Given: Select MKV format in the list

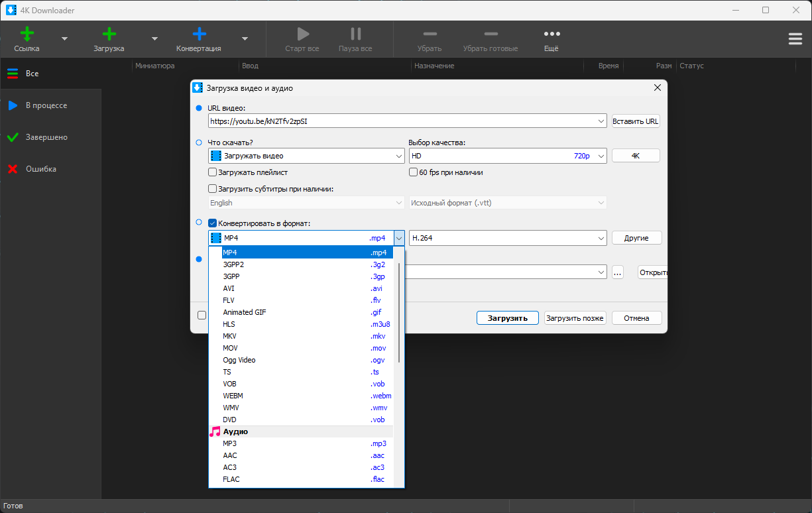Looking at the screenshot, I should pos(301,336).
